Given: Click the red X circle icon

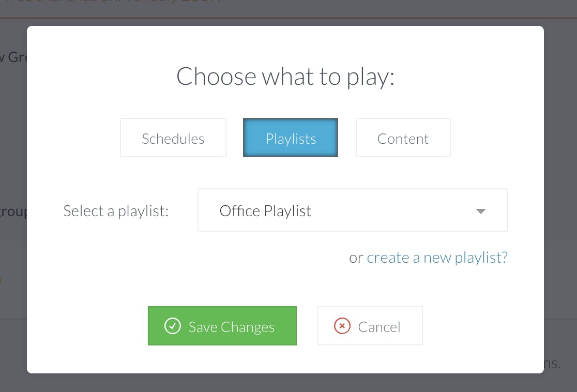Looking at the screenshot, I should click(342, 326).
